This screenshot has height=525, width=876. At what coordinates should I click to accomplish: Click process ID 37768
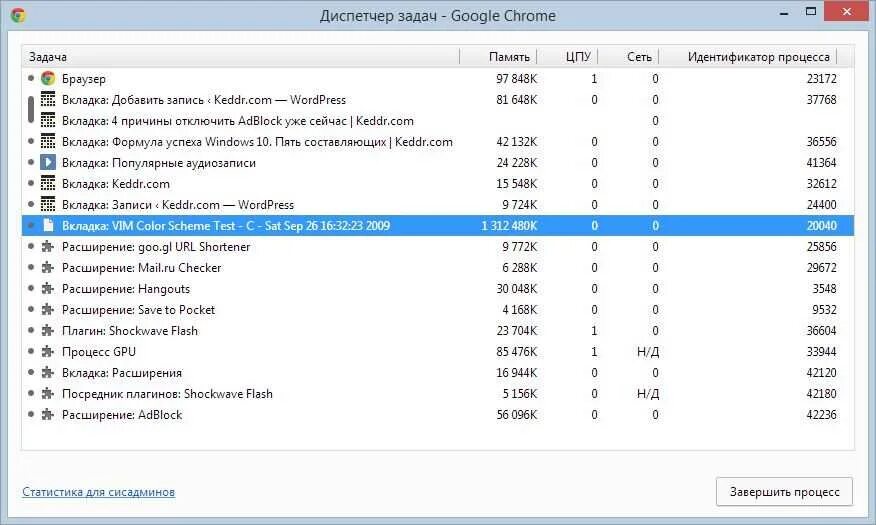[x=821, y=100]
